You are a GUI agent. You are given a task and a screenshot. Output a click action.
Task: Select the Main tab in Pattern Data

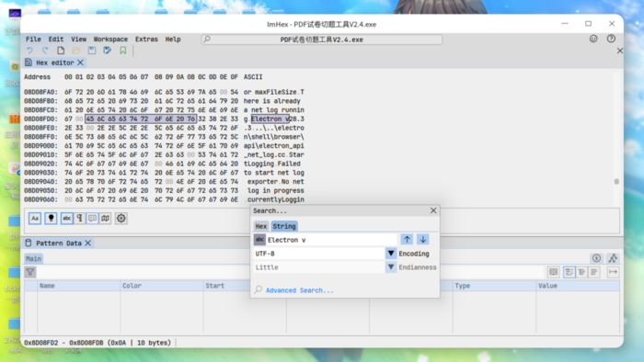[x=33, y=259]
